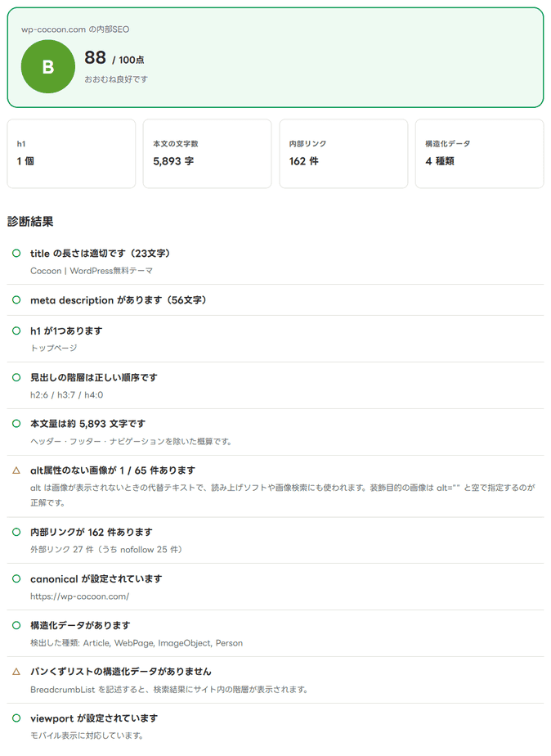Click the alt attribute explanation paragraph
Viewport: 551px width, 756px height.
click(x=283, y=495)
